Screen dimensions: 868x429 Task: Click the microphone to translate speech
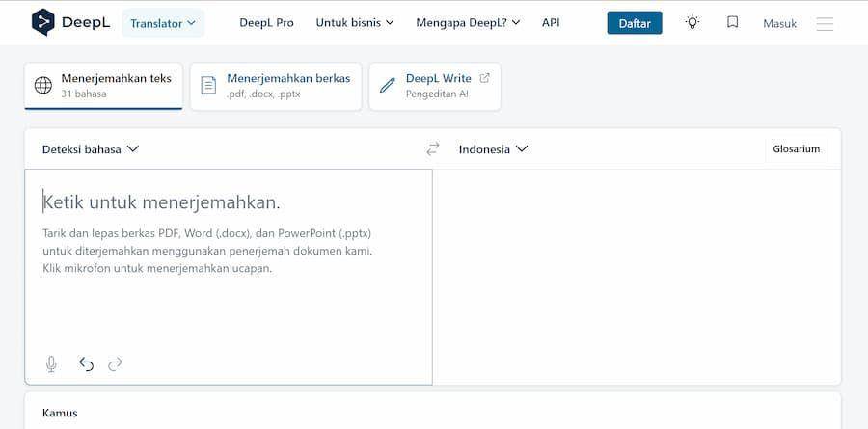[51, 363]
